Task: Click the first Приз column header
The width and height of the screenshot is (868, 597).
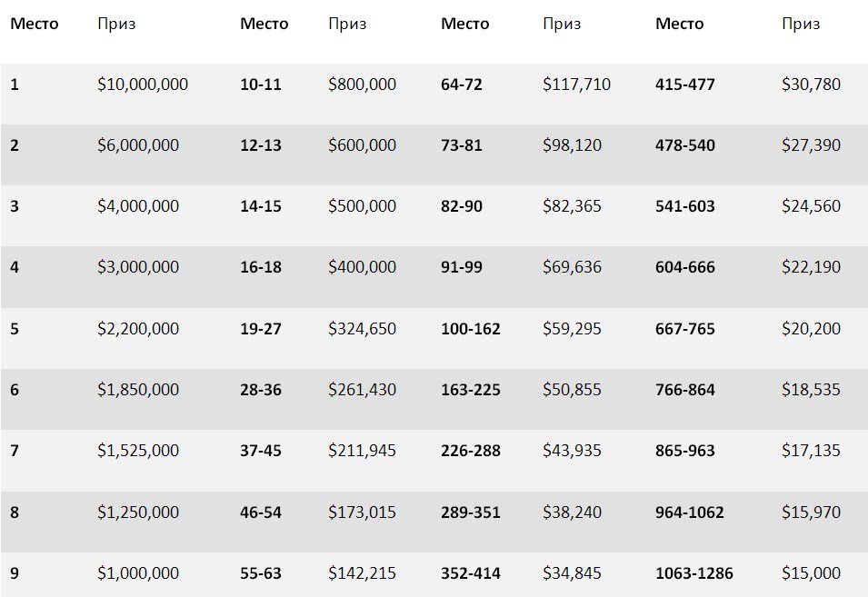Action: [116, 25]
